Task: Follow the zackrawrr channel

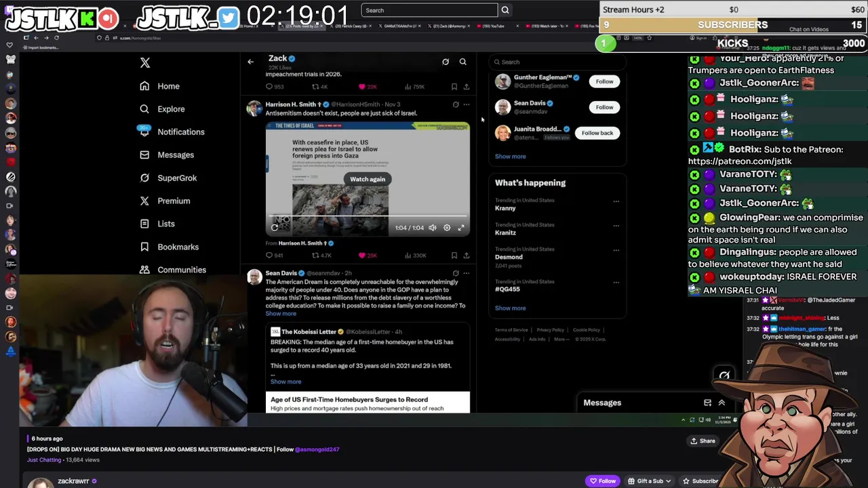Action: [x=602, y=481]
